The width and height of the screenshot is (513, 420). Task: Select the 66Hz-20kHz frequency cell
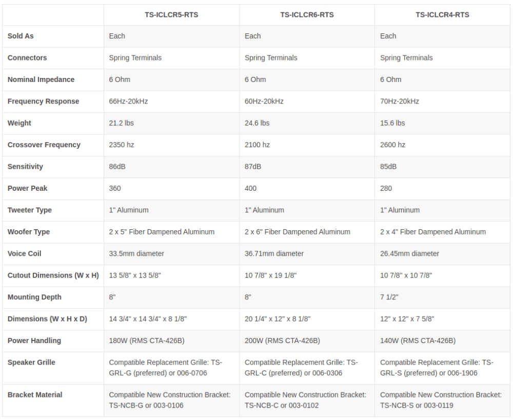click(128, 102)
